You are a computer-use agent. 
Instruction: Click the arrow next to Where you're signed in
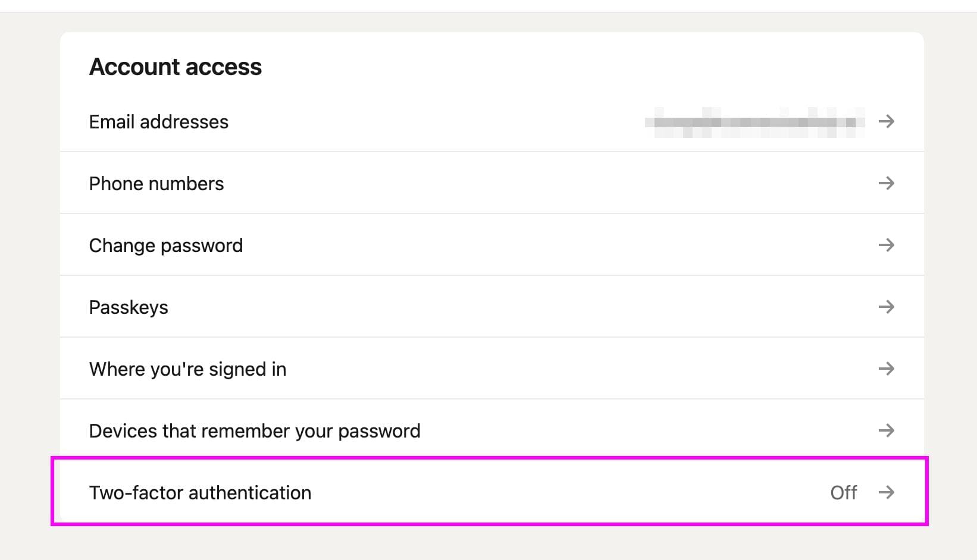coord(887,369)
